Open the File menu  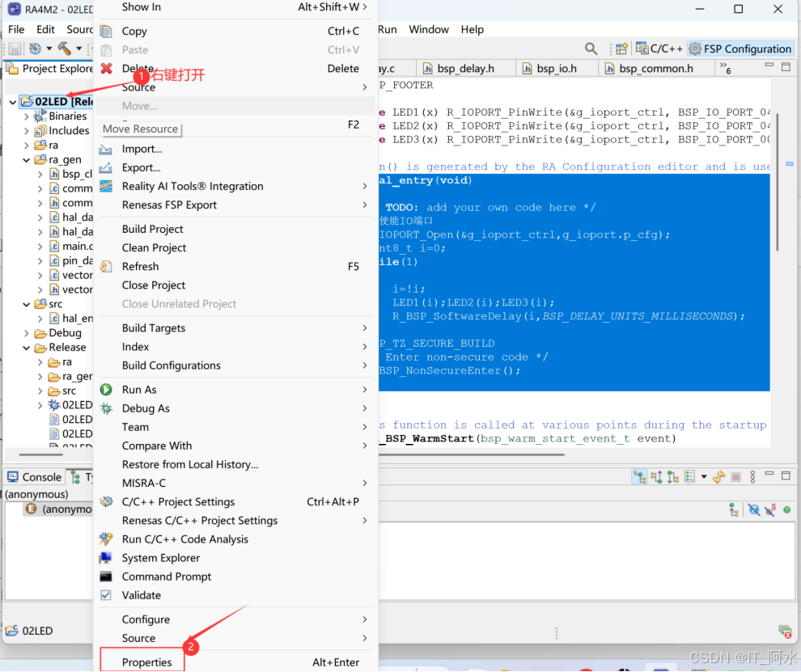(x=16, y=30)
